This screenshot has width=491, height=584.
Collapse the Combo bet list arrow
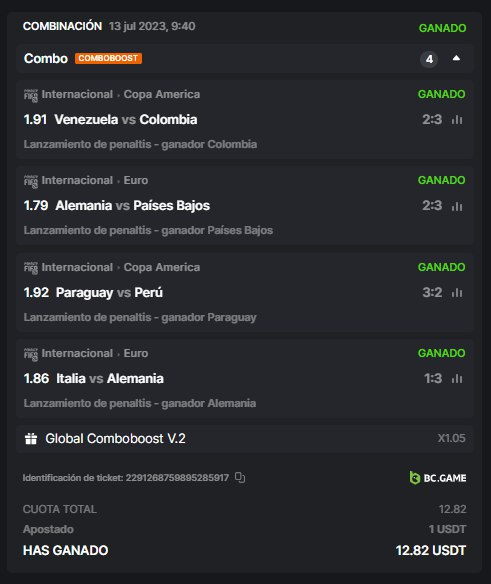pos(456,58)
